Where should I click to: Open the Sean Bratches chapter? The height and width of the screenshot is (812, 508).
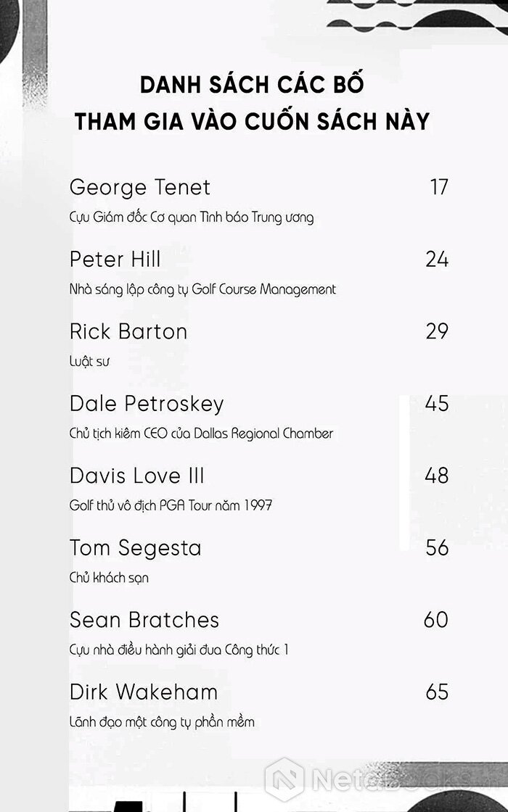click(x=144, y=620)
